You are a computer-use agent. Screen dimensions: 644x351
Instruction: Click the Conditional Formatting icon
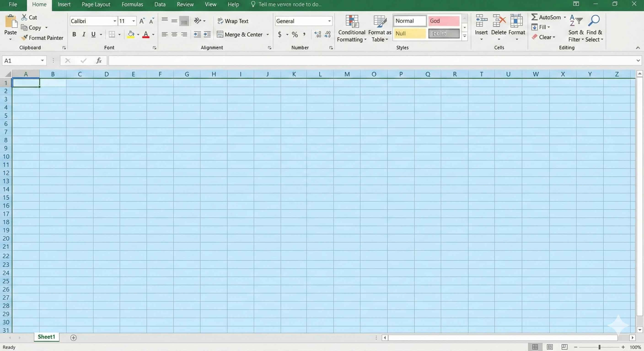352,21
